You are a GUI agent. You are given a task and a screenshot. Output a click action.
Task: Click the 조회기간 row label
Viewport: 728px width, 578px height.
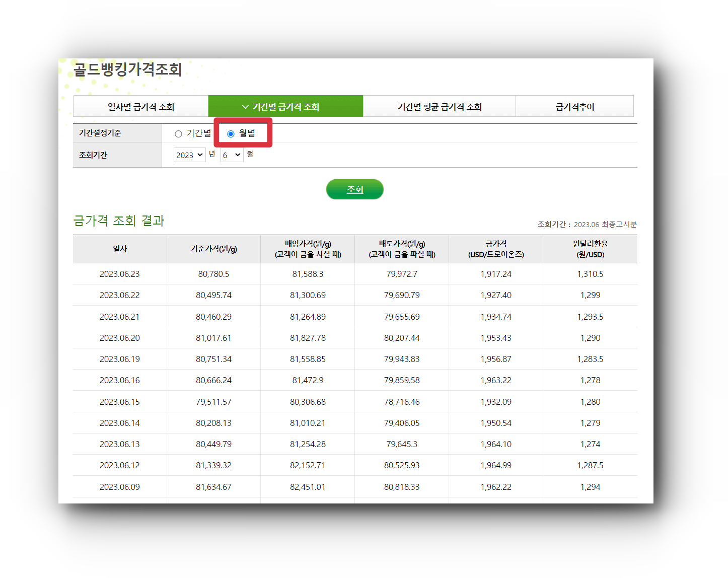pos(93,155)
